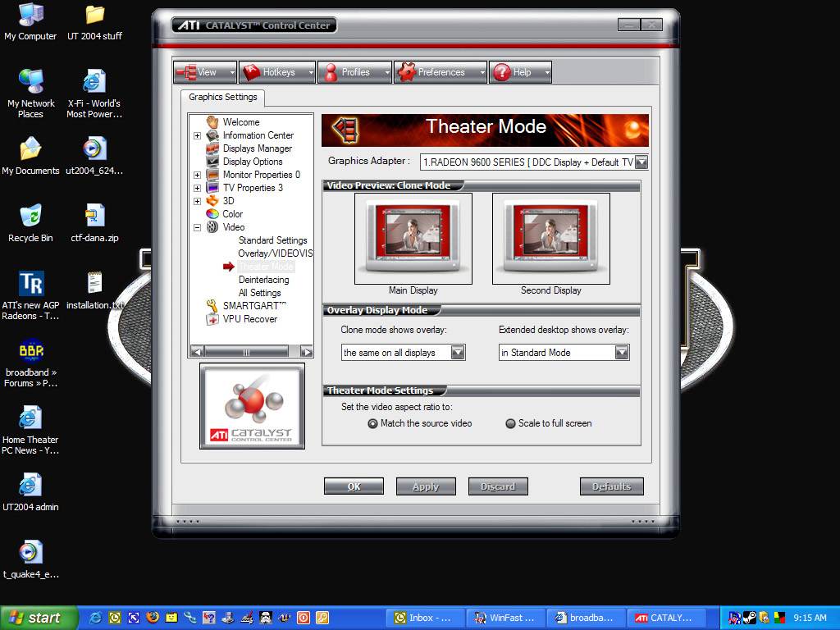Click the Steam system tray icon
The height and width of the screenshot is (630, 840).
[x=750, y=618]
